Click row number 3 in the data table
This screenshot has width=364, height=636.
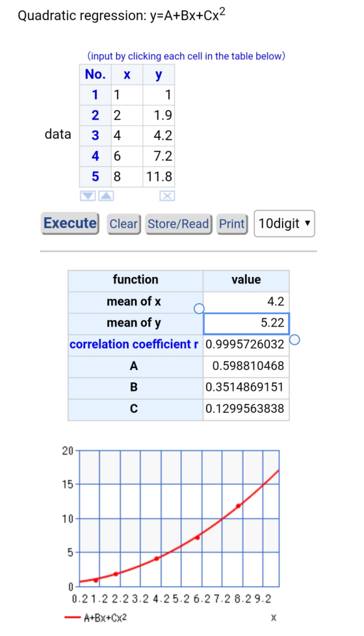point(96,136)
